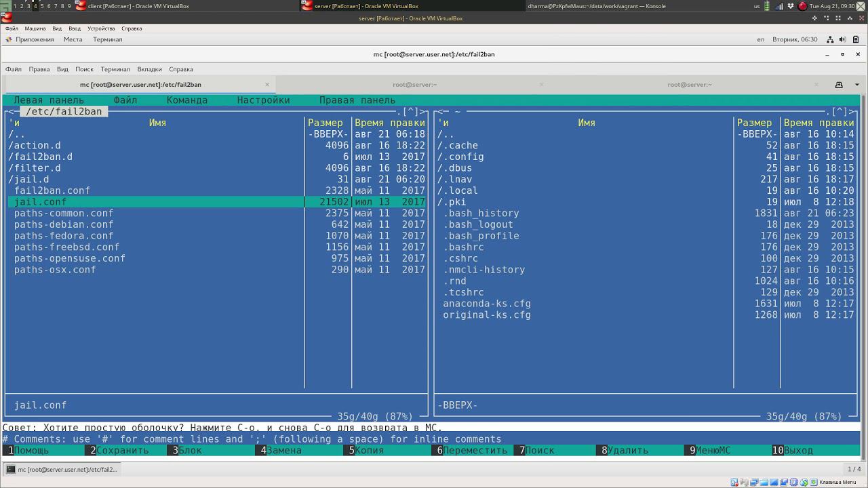Open mc 'Файл' menu in teal bar
This screenshot has height=488, width=868.
[x=125, y=100]
